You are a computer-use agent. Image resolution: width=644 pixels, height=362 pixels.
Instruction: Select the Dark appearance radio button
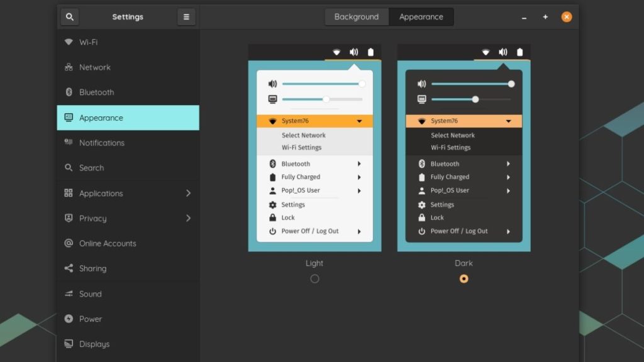click(x=464, y=278)
